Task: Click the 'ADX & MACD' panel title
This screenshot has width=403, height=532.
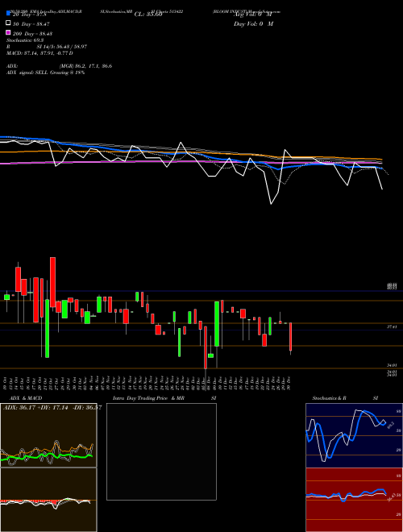Action: (26, 398)
